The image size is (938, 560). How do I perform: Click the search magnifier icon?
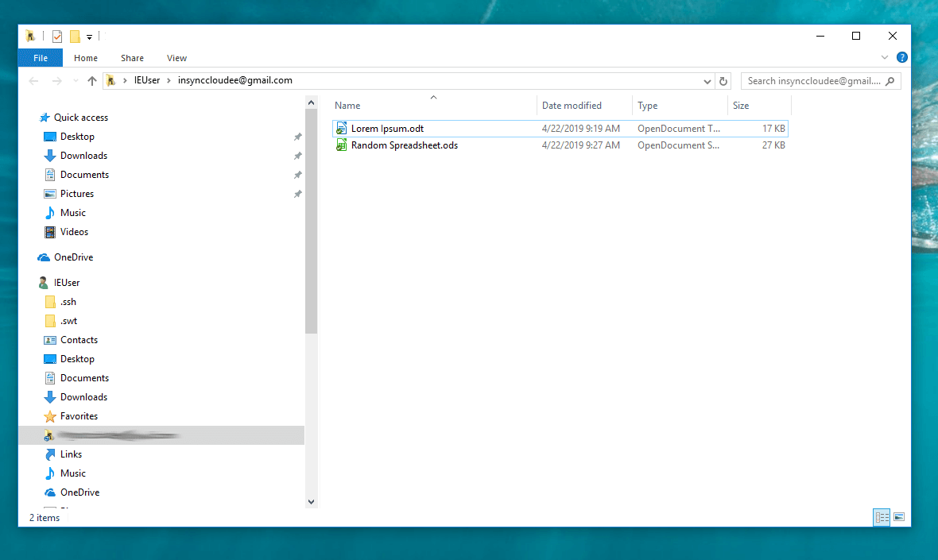(891, 81)
